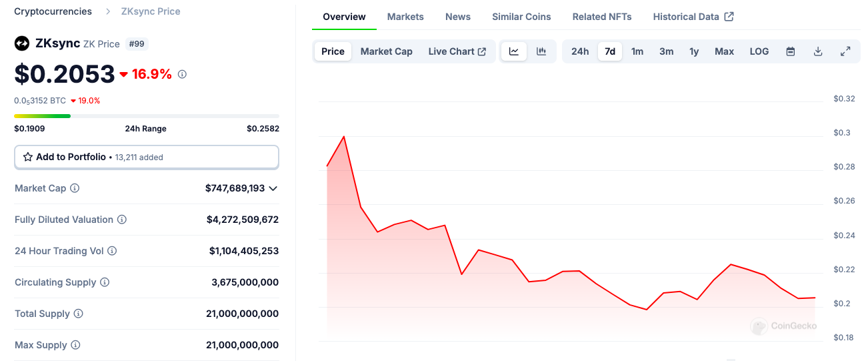Image resolution: width=868 pixels, height=361 pixels.
Task: Click ZKsync logo icon
Action: coord(22,43)
